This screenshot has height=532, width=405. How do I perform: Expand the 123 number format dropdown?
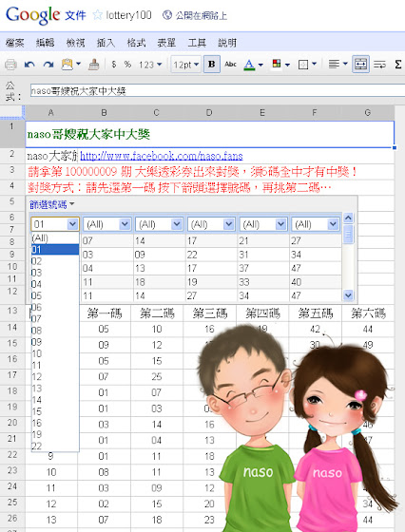click(150, 65)
